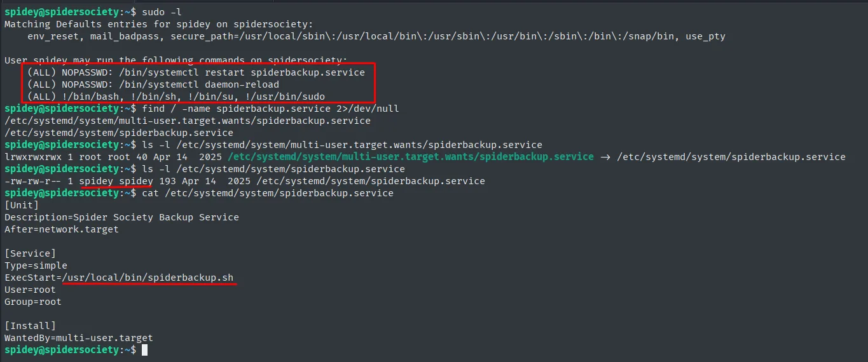This screenshot has width=868, height=362.
Task: Click the 'cat /etc/systemd/system/spiderbackup.service' command
Action: pos(268,193)
